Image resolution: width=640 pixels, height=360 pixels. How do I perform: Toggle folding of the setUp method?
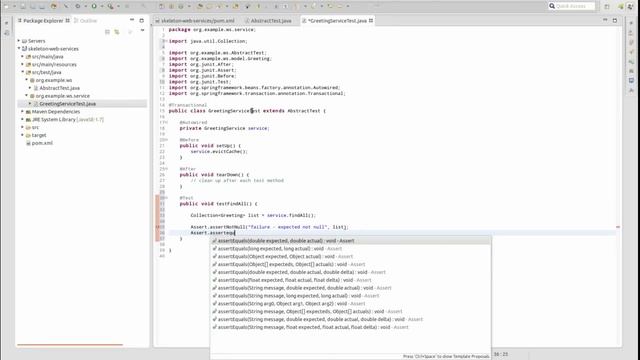166,140
